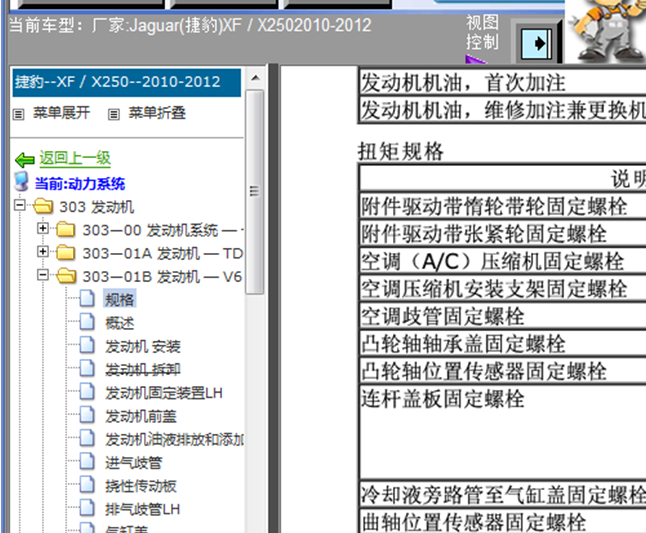Image resolution: width=646 pixels, height=533 pixels.
Task: Open 303—01A 发动机 — TD tree item
Action: pos(163,253)
